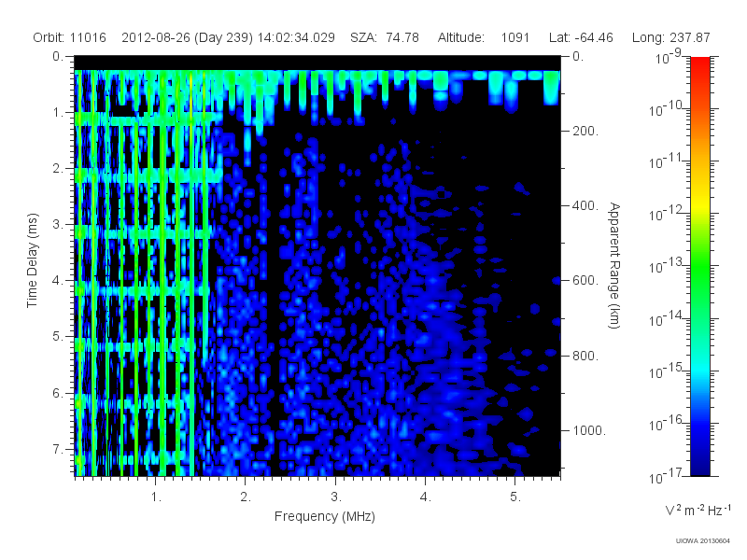Click the apparent range tick "400."
Image resolution: width=747 pixels, height=560 pixels.
tap(585, 205)
